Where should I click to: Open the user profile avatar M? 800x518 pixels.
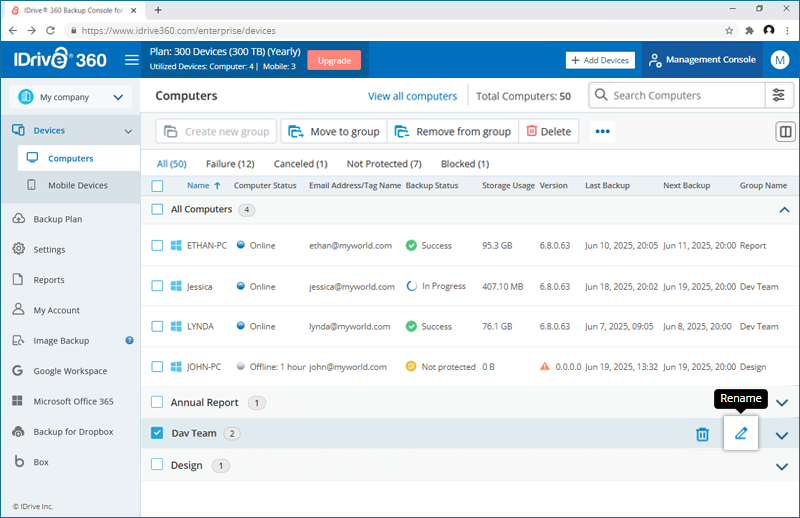coord(780,60)
